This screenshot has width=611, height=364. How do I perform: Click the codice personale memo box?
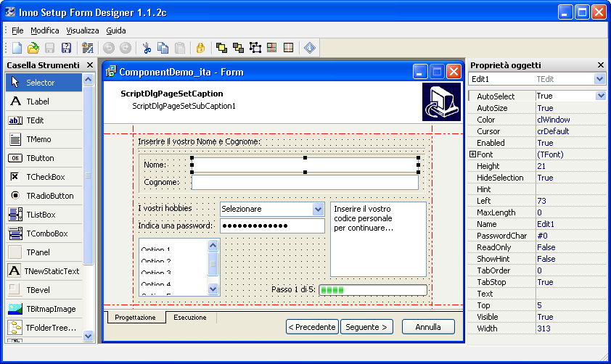[x=378, y=239]
